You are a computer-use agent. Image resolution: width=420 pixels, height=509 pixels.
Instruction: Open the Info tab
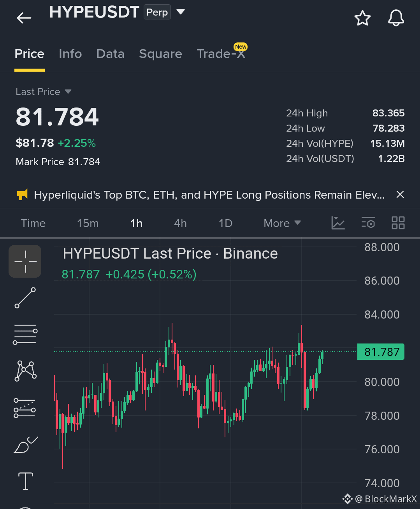[70, 54]
